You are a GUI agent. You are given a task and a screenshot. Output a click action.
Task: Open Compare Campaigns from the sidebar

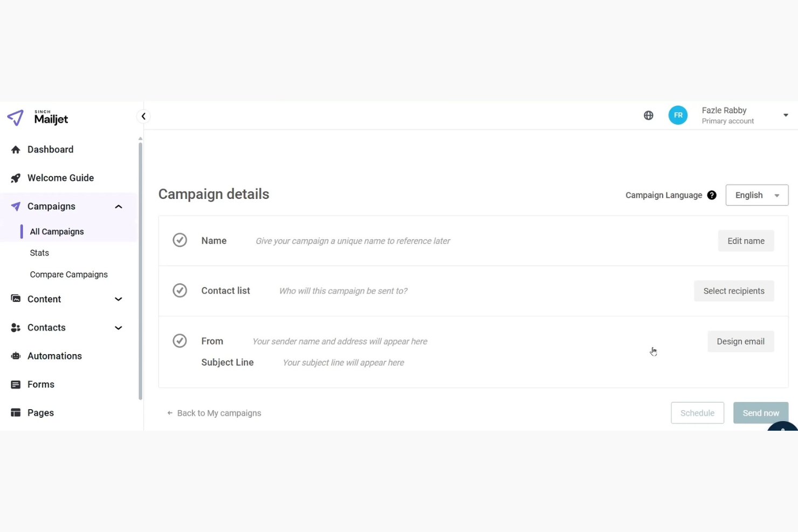coord(68,274)
